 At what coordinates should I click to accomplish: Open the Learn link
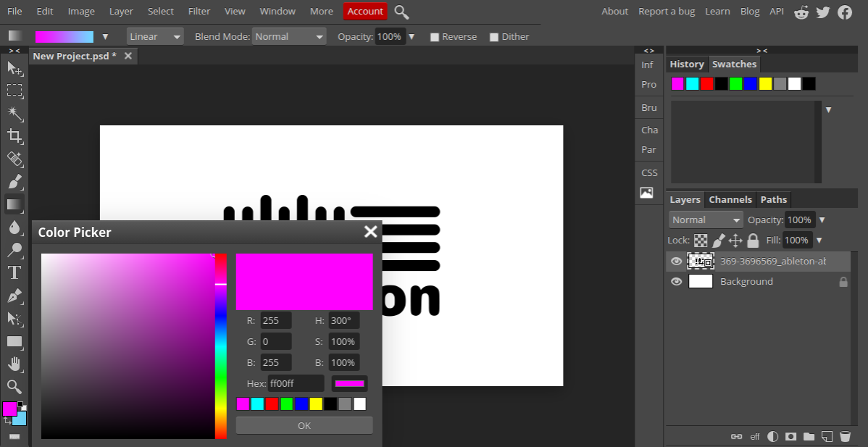tap(717, 11)
